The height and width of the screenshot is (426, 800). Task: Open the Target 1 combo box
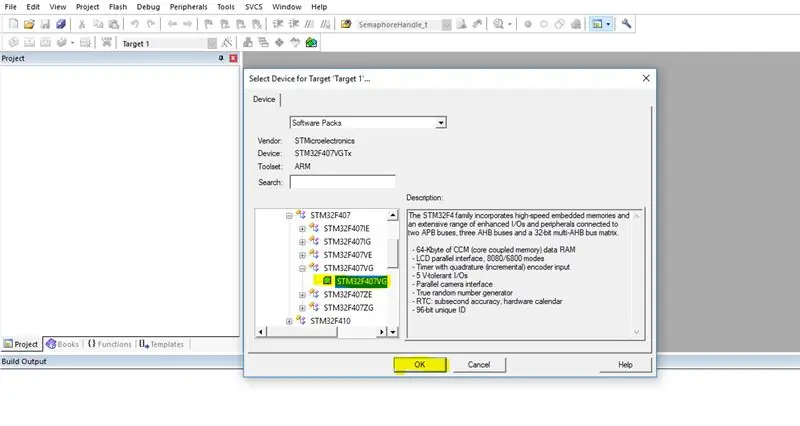(x=212, y=44)
